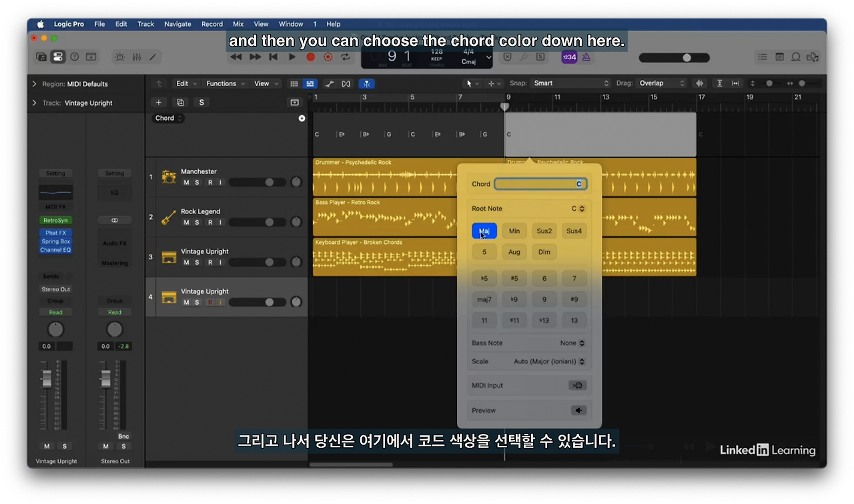Screen dimensions: 854x504
Task: Open Quick Help question mark icon
Action: coord(75,57)
